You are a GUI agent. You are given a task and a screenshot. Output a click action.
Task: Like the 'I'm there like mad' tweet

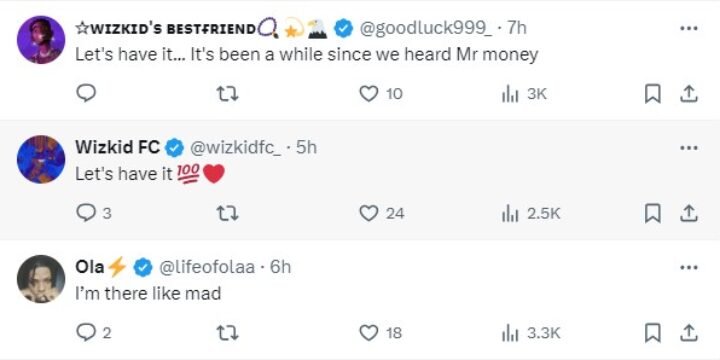click(x=368, y=333)
